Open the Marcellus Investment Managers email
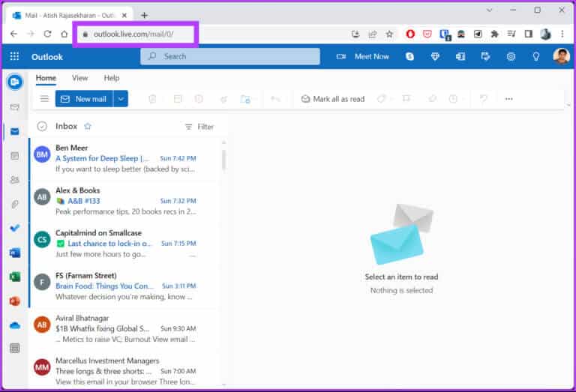The width and height of the screenshot is (576, 392). (x=125, y=371)
